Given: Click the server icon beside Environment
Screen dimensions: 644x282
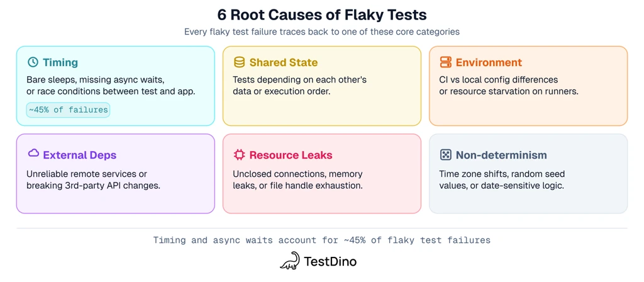Looking at the screenshot, I should [x=445, y=62].
